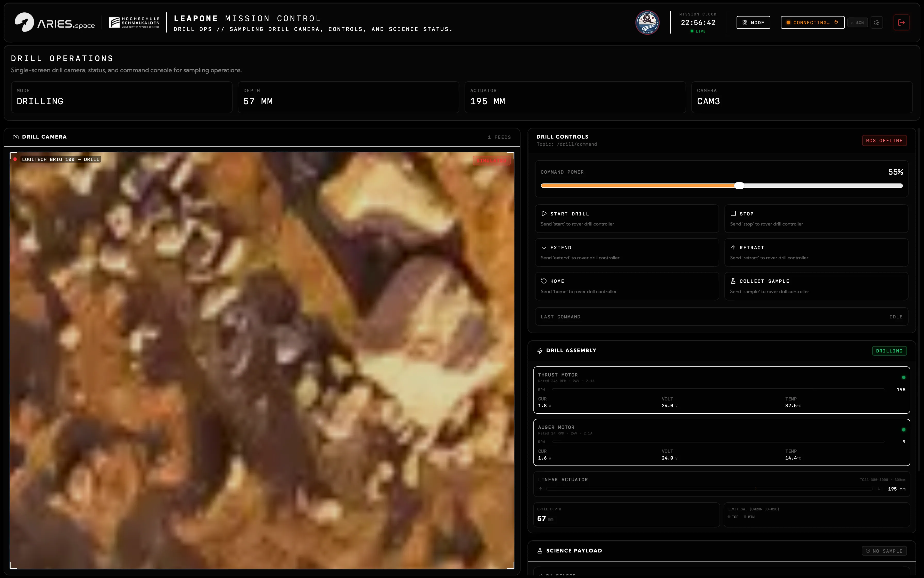Click the flask icon beside Science Payload
This screenshot has height=578, width=924.
tap(540, 551)
